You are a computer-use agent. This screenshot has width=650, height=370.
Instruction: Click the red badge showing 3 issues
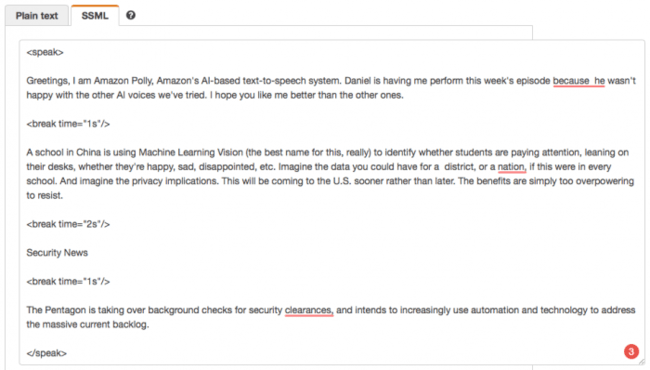(631, 351)
